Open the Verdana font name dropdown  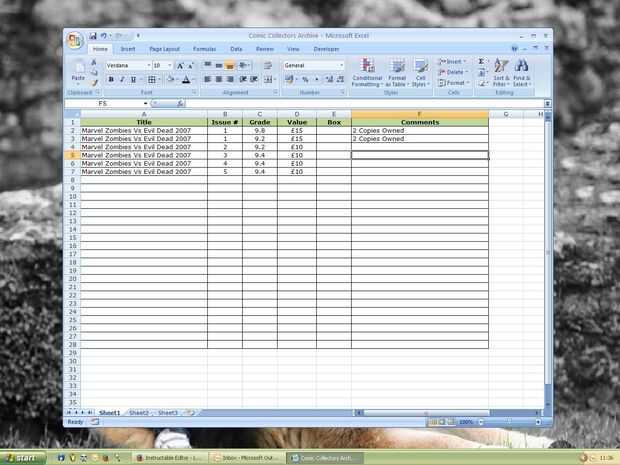[x=149, y=65]
